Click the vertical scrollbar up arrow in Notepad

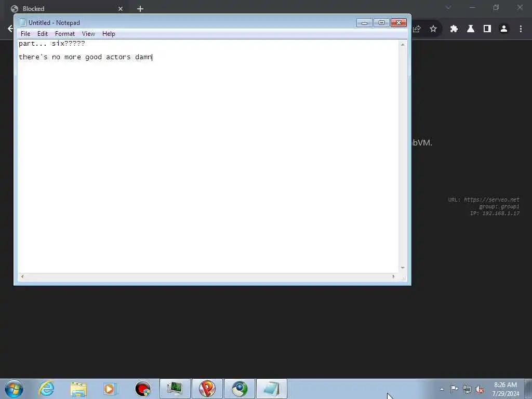[403, 45]
